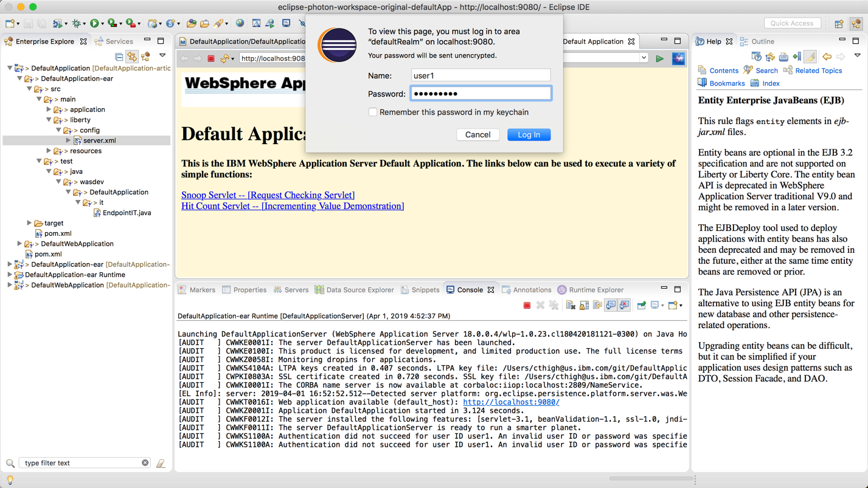Click the green Go arrow beside URL field
Image resolution: width=868 pixels, height=488 pixels.
(x=659, y=58)
